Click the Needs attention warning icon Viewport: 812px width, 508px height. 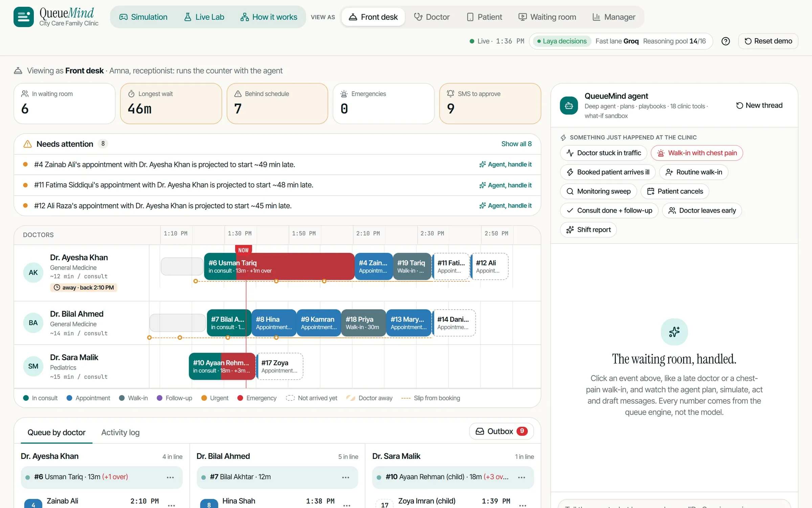[x=27, y=144]
